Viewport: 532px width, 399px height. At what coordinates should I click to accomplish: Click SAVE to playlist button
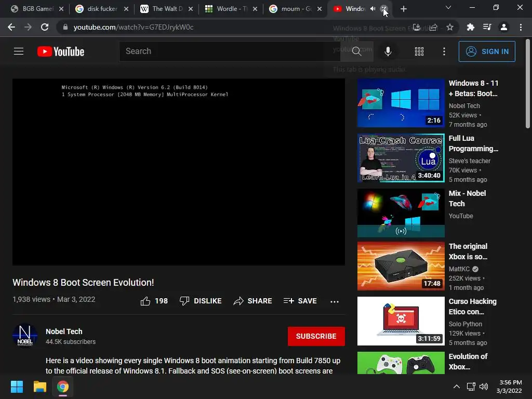300,301
